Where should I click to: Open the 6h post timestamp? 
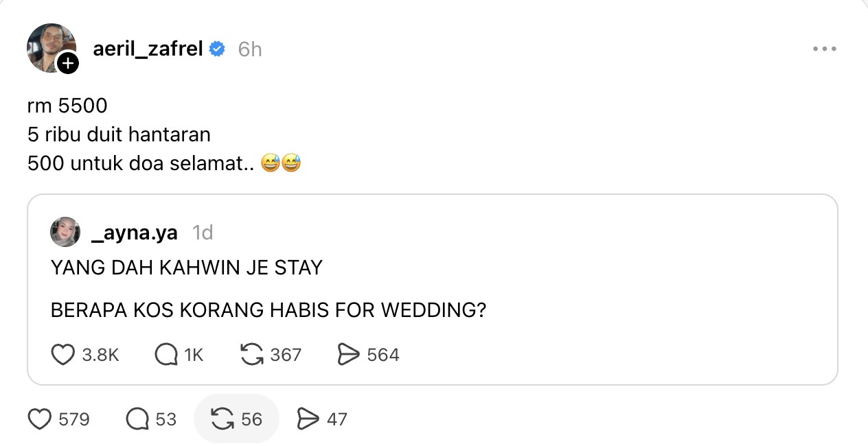250,49
